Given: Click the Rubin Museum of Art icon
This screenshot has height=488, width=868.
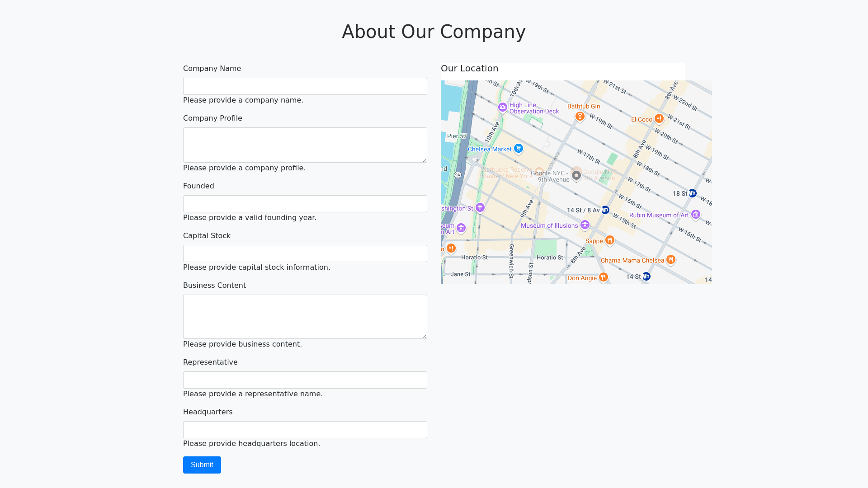Looking at the screenshot, I should coord(696,215).
